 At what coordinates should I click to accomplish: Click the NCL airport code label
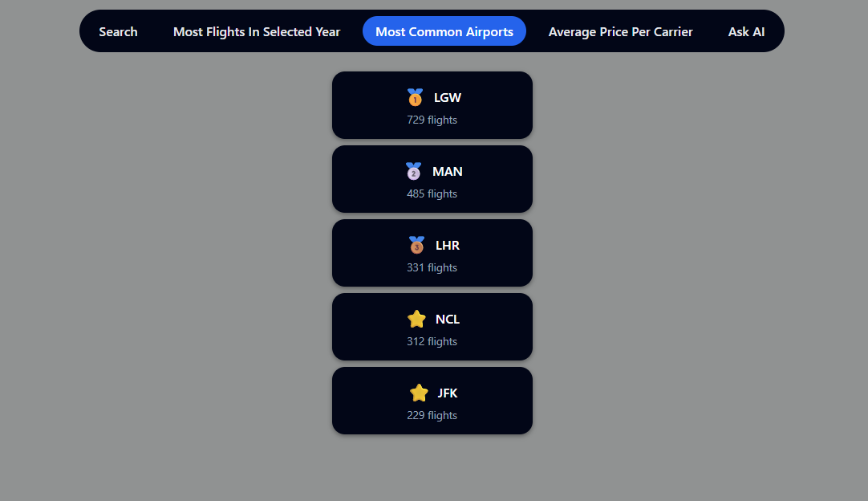click(x=448, y=320)
